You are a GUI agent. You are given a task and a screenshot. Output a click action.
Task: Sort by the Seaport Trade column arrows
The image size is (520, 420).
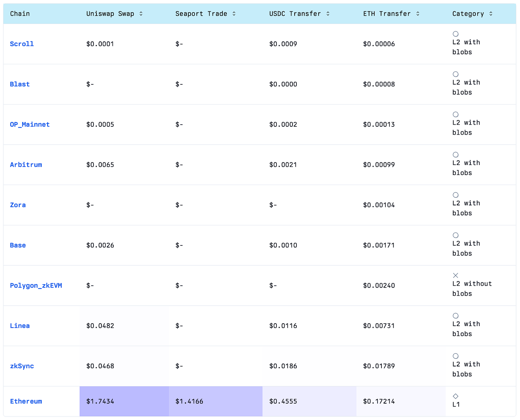234,14
